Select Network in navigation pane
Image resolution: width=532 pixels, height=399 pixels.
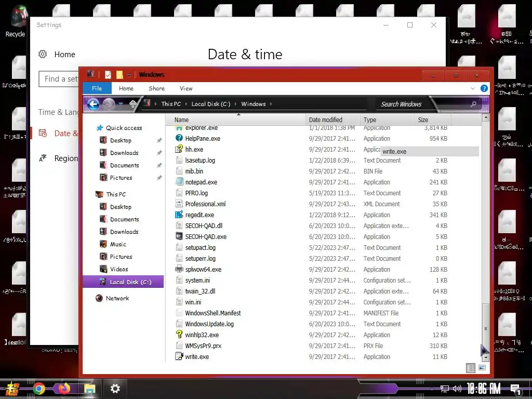(x=117, y=298)
